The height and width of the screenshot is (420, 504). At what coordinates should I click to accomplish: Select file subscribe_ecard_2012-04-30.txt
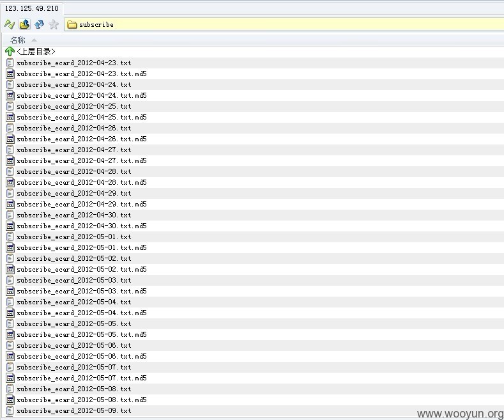(74, 215)
